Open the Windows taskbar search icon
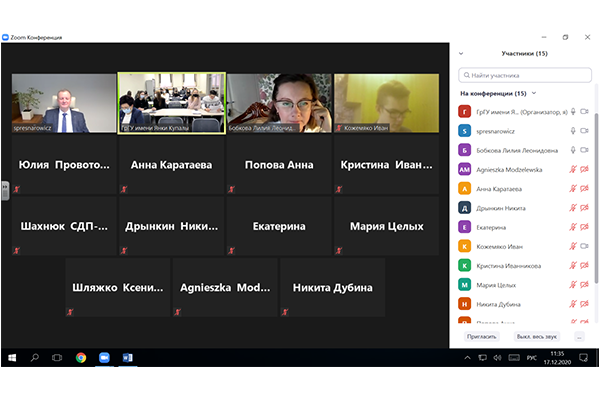Image resolution: width=600 pixels, height=400 pixels. pyautogui.click(x=34, y=357)
